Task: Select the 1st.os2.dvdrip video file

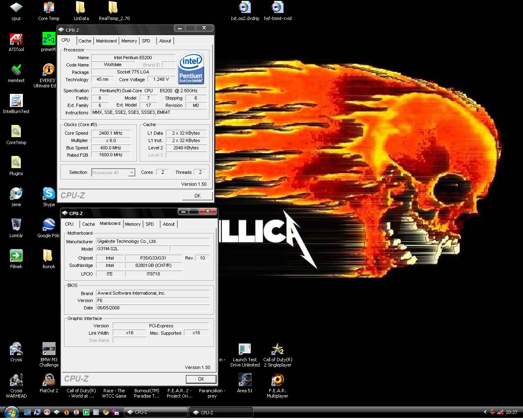Action: coord(245,11)
